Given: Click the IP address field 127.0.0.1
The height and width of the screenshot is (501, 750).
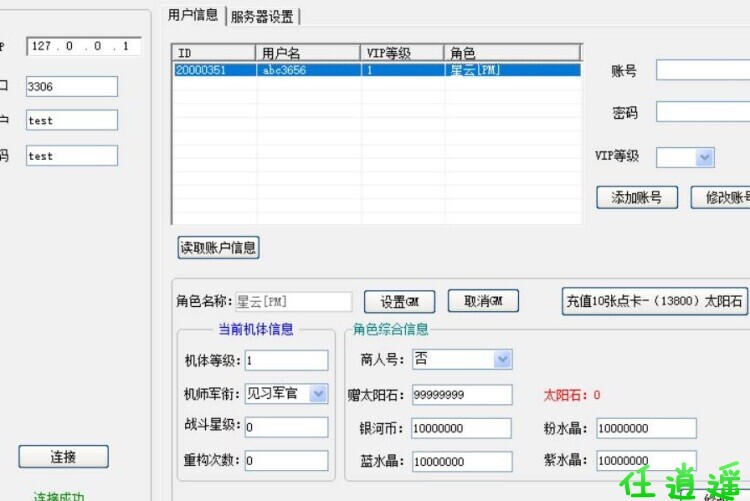Looking at the screenshot, I should click(83, 46).
